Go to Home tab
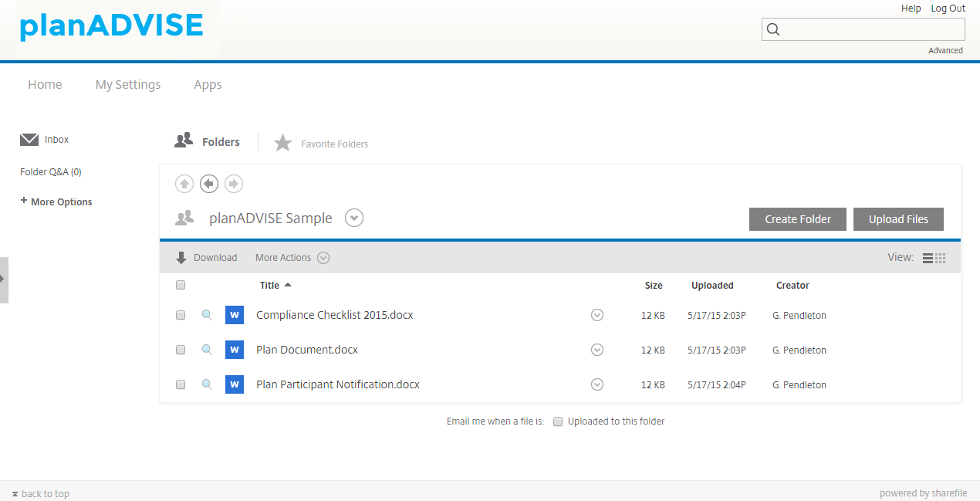 [45, 85]
